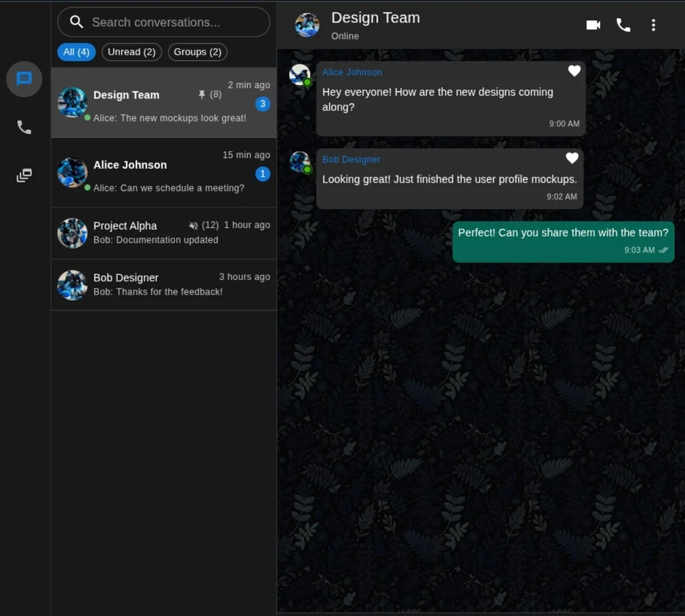Click the Bob Designer sender name link
The height and width of the screenshot is (616, 685).
[351, 160]
